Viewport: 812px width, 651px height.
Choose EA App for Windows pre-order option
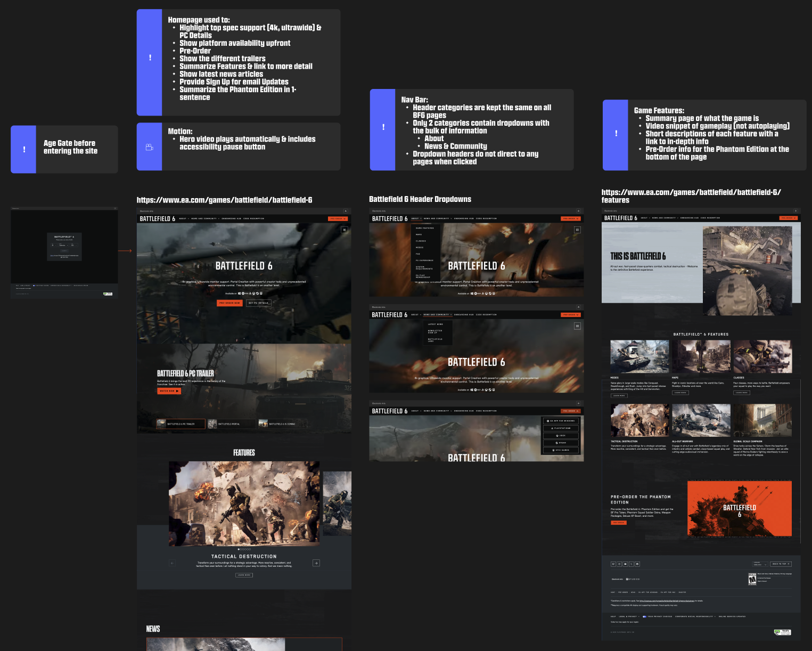pos(561,421)
